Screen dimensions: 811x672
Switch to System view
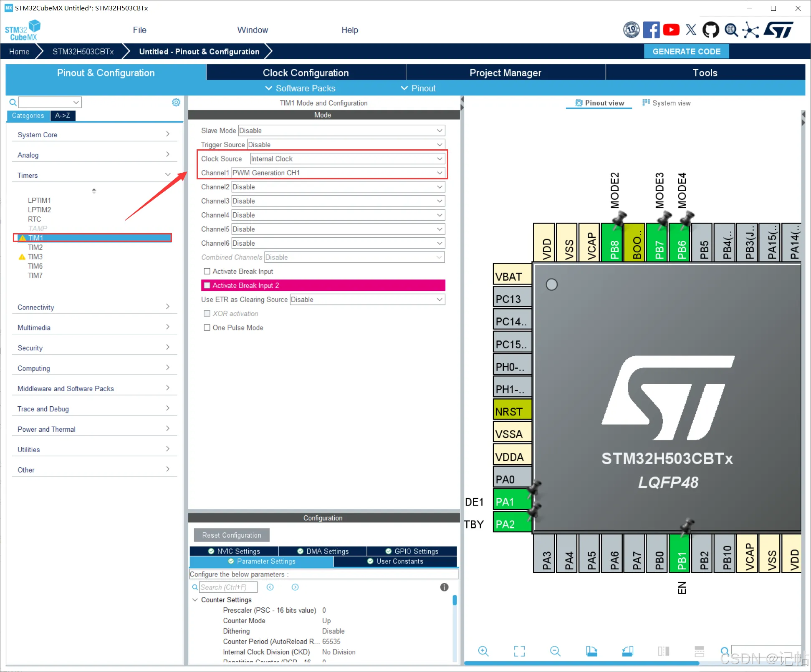[x=667, y=103]
